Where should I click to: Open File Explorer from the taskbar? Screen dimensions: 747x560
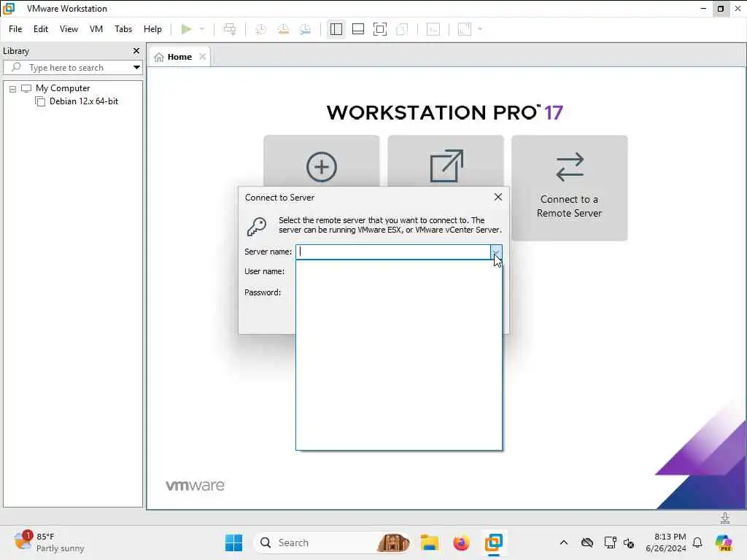point(429,542)
